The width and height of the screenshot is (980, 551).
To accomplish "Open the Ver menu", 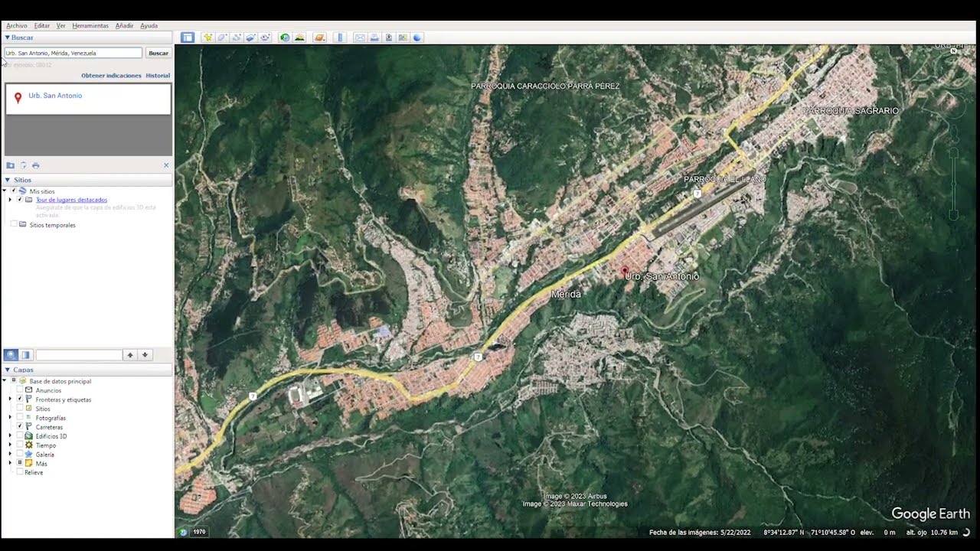I will tap(60, 25).
